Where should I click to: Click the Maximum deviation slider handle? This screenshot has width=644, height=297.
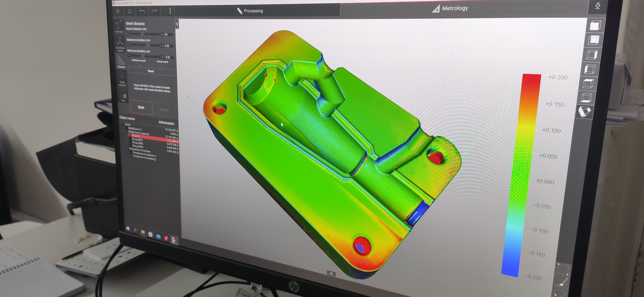click(x=148, y=46)
